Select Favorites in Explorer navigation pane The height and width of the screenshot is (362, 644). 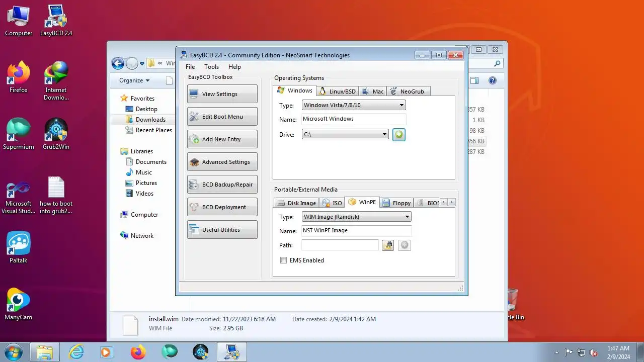click(142, 99)
